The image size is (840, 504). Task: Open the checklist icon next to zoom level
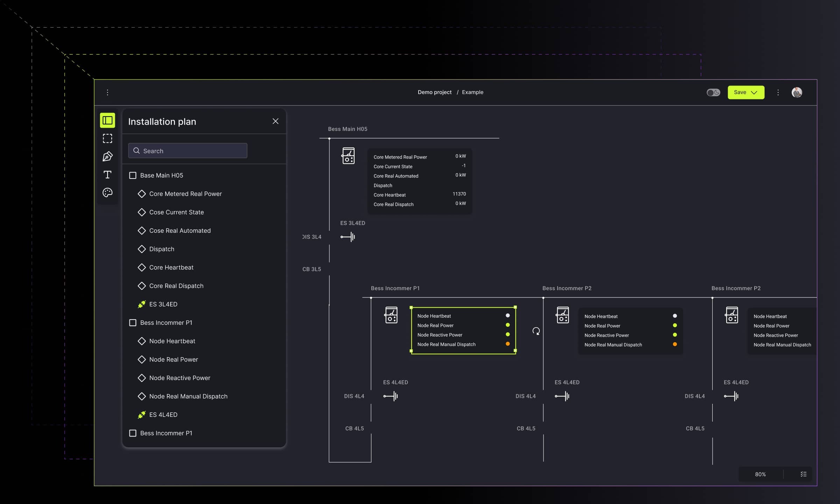click(803, 474)
